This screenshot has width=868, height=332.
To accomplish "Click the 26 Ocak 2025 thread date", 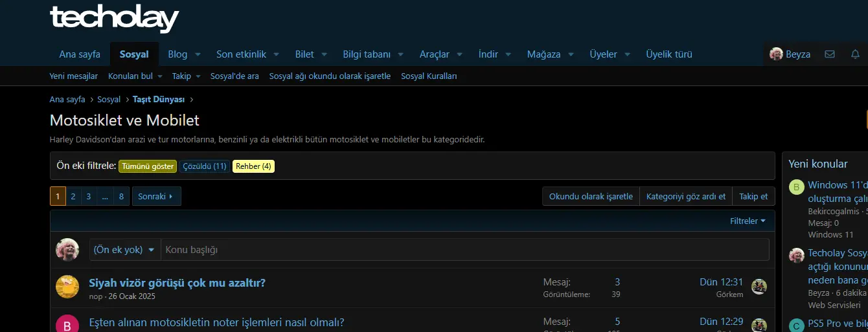I will coord(132,296).
